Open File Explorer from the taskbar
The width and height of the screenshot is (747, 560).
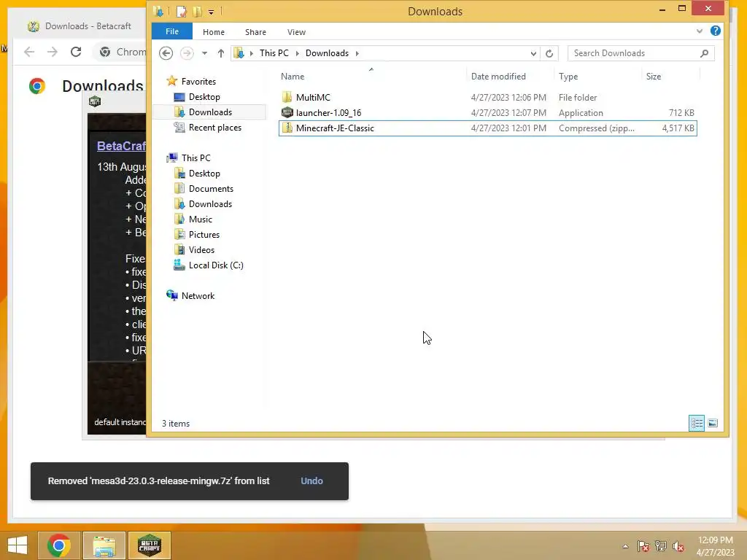click(x=104, y=545)
